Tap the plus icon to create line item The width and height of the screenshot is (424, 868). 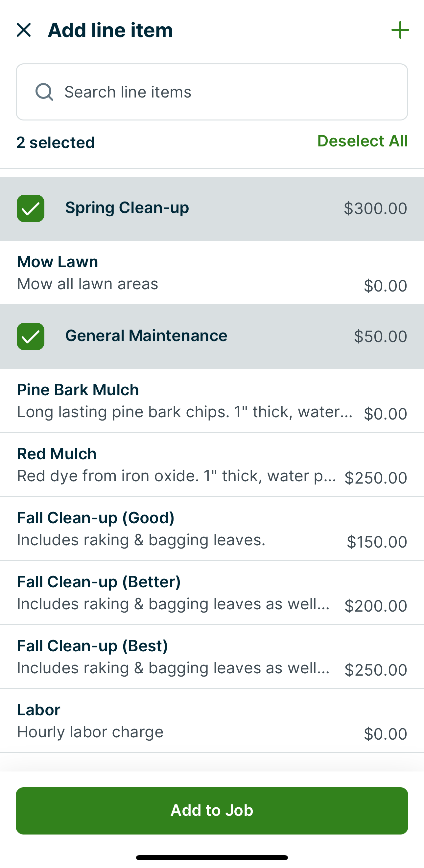(x=400, y=30)
